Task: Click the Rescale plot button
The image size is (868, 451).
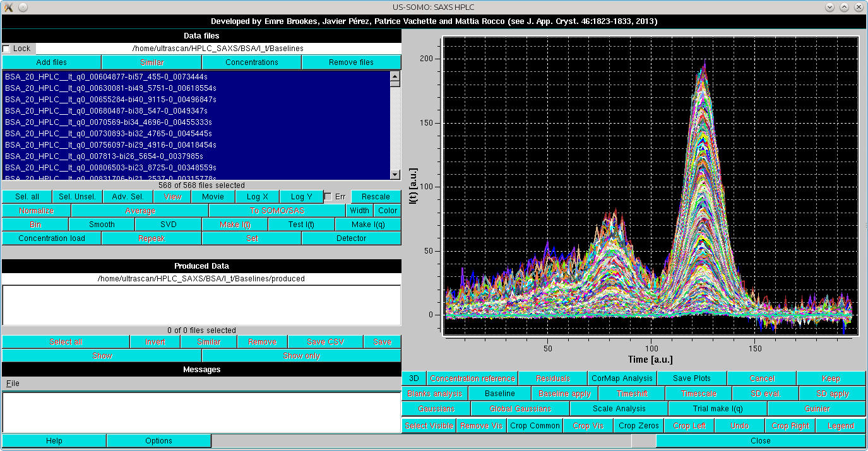Action: [376, 197]
